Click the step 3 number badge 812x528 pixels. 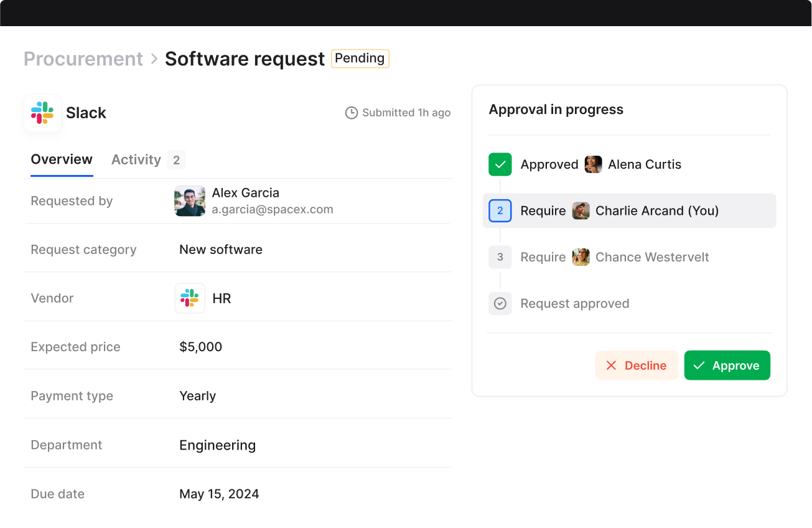pos(500,257)
